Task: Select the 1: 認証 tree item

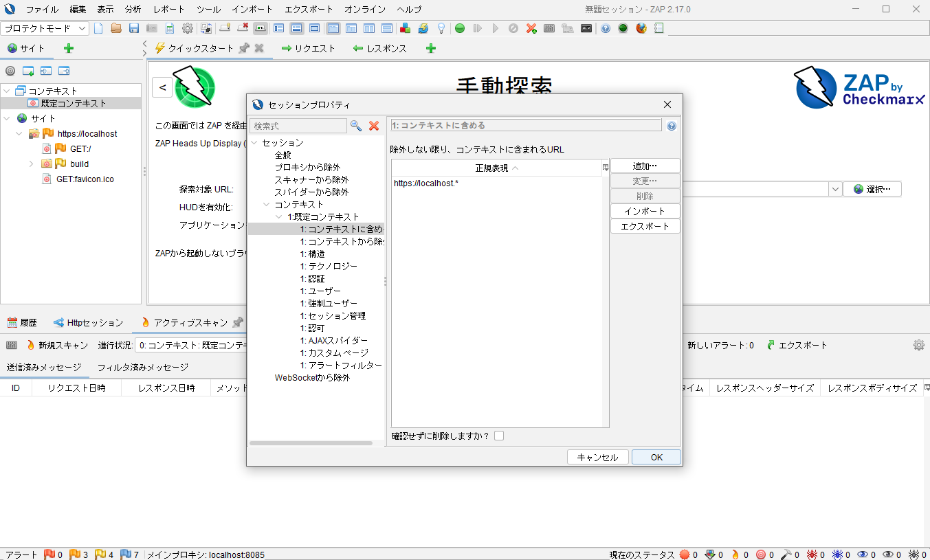Action: [x=312, y=278]
